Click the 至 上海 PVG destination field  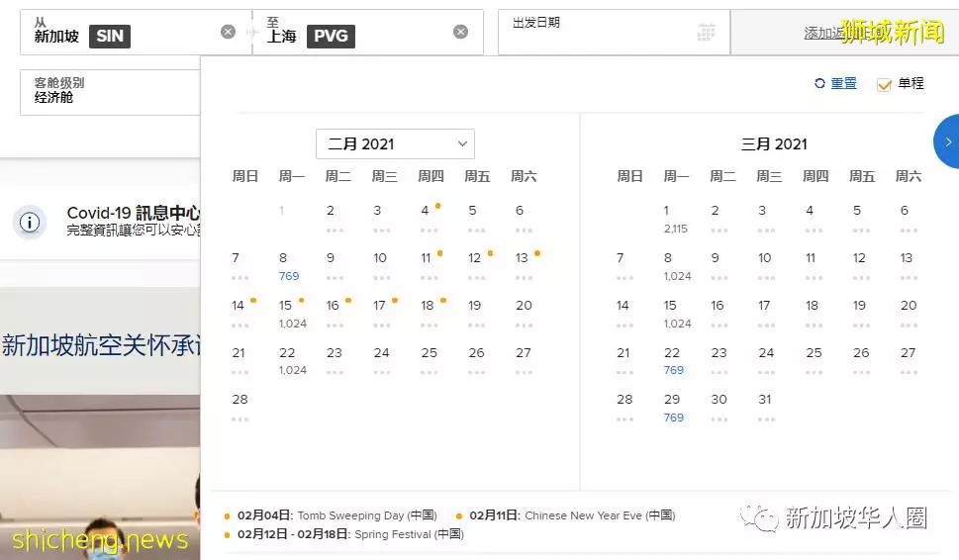tap(367, 32)
